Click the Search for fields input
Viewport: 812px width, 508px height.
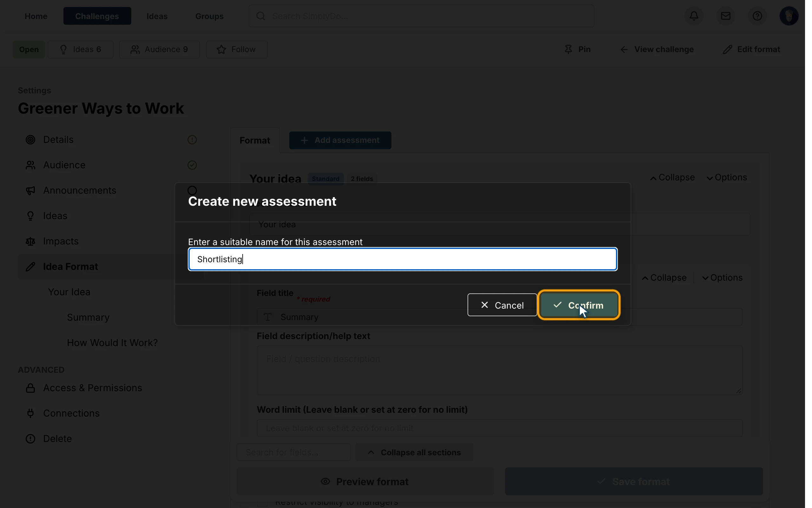click(294, 452)
